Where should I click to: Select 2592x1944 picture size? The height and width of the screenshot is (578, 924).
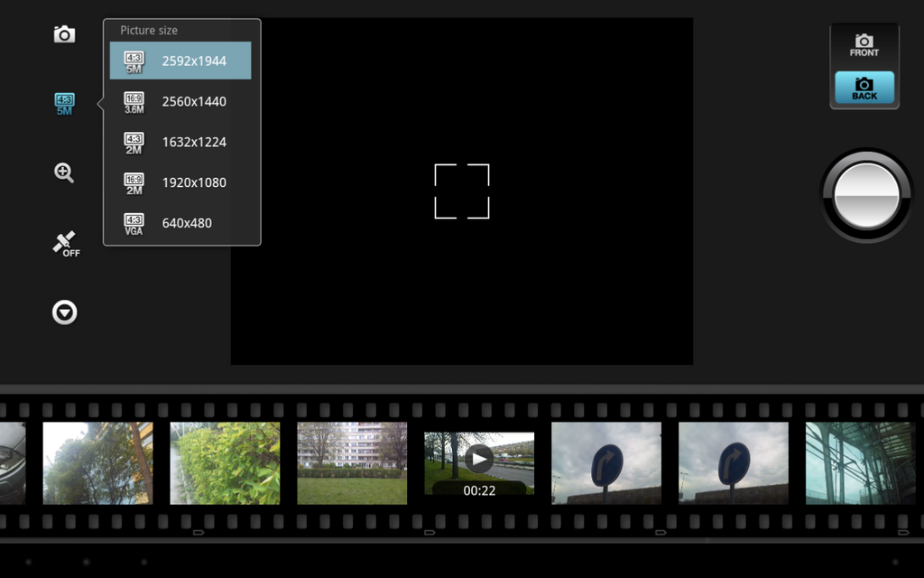coord(194,61)
